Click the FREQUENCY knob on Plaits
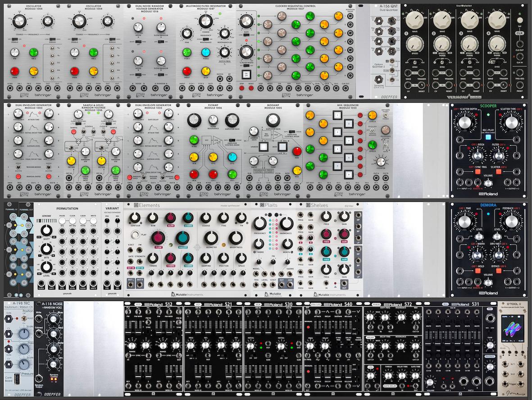The width and height of the screenshot is (532, 400). click(260, 223)
